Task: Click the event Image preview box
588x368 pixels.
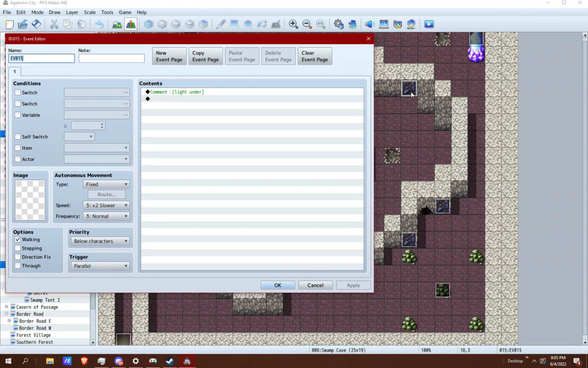Action: coord(30,200)
